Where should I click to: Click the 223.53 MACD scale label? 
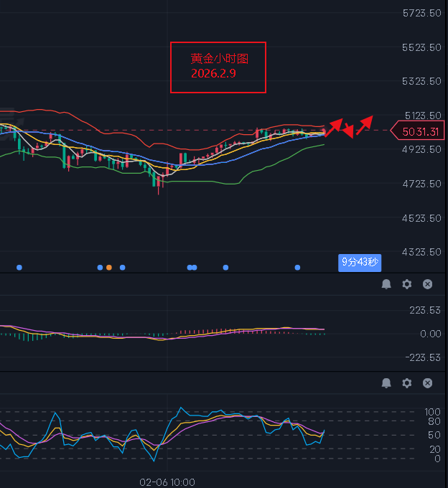(425, 310)
